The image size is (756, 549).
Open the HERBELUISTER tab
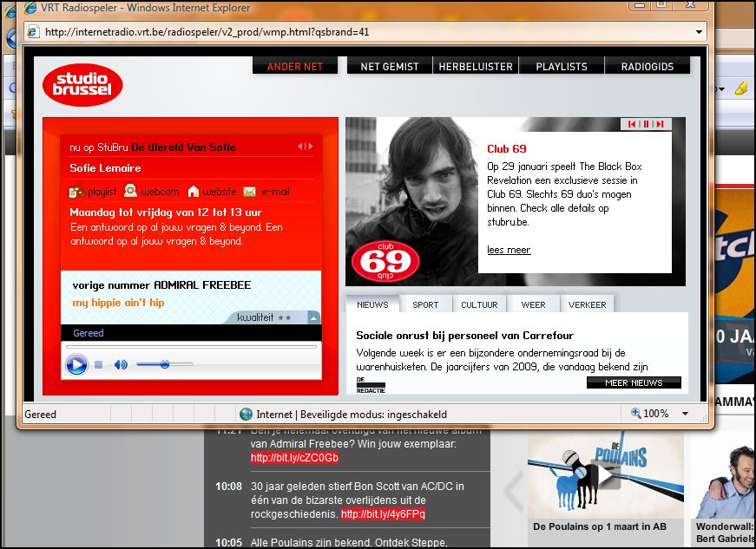click(x=476, y=66)
